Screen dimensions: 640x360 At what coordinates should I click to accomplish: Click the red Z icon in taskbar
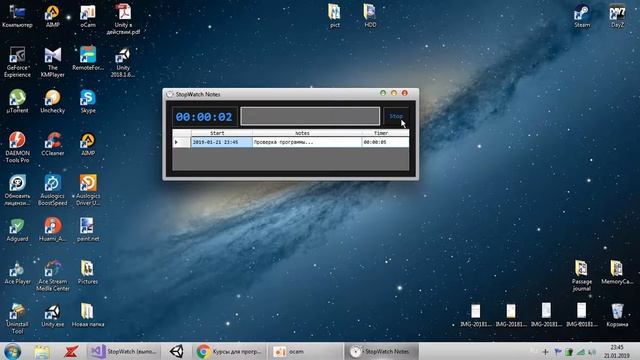(71, 351)
